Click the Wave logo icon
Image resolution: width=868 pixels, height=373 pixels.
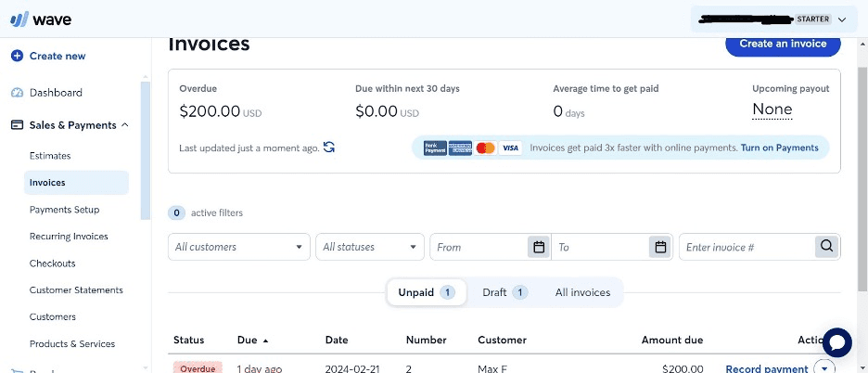[19, 20]
